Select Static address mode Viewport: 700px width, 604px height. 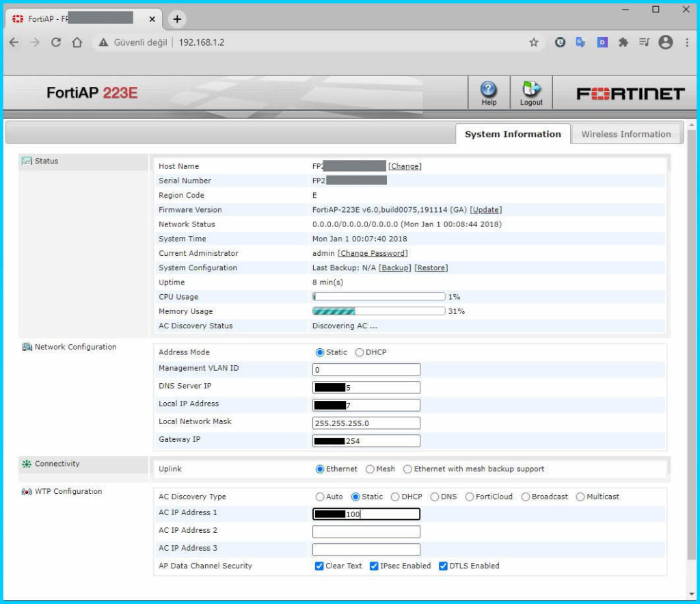tap(320, 352)
